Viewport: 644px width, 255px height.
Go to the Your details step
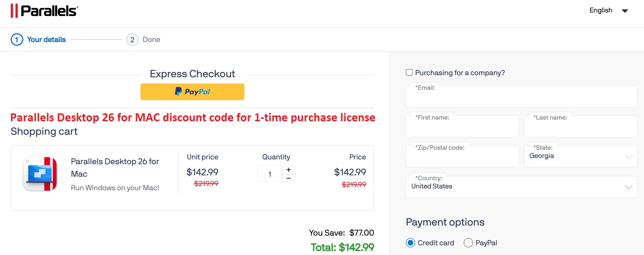click(46, 39)
